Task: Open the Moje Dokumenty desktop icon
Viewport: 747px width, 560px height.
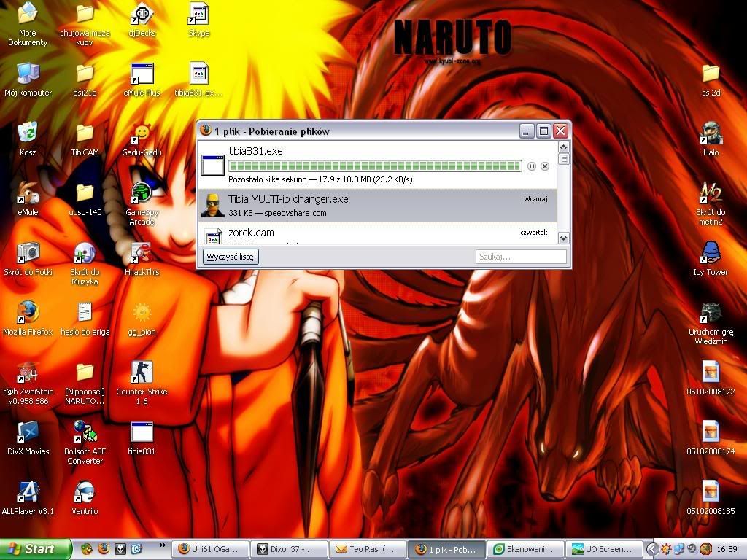Action: click(x=28, y=25)
